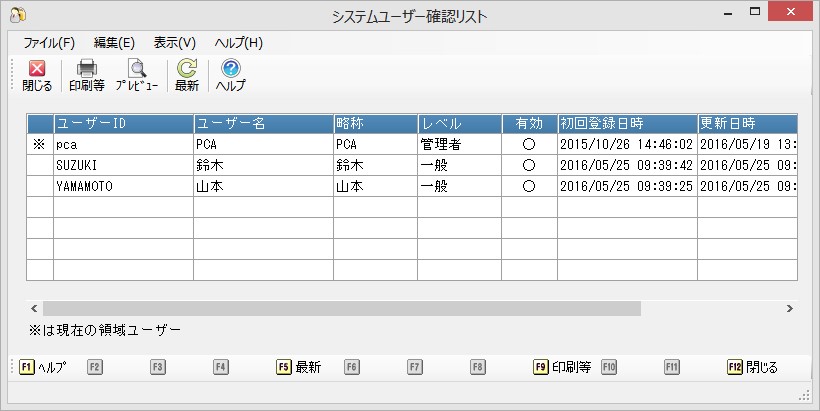Click the ユーザーID column header

click(x=123, y=123)
